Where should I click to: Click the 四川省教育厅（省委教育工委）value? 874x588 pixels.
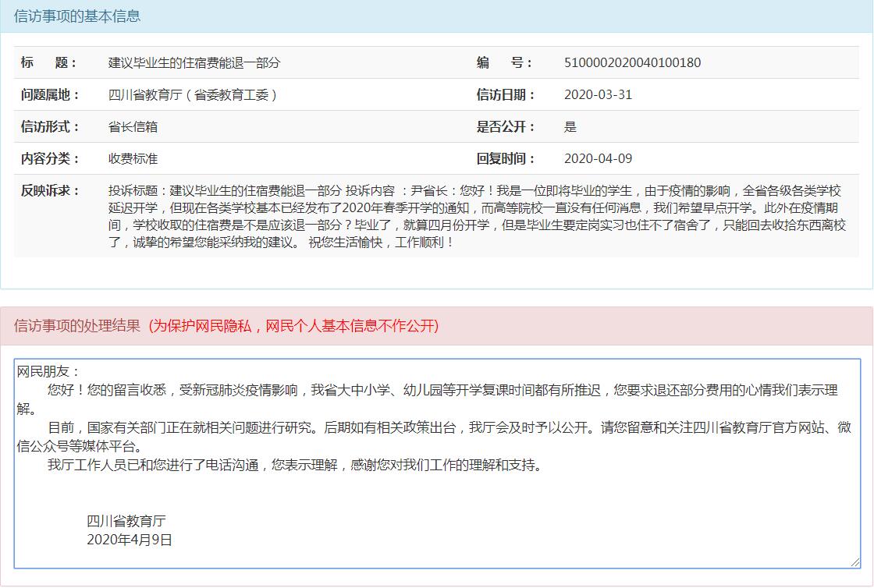click(x=193, y=95)
